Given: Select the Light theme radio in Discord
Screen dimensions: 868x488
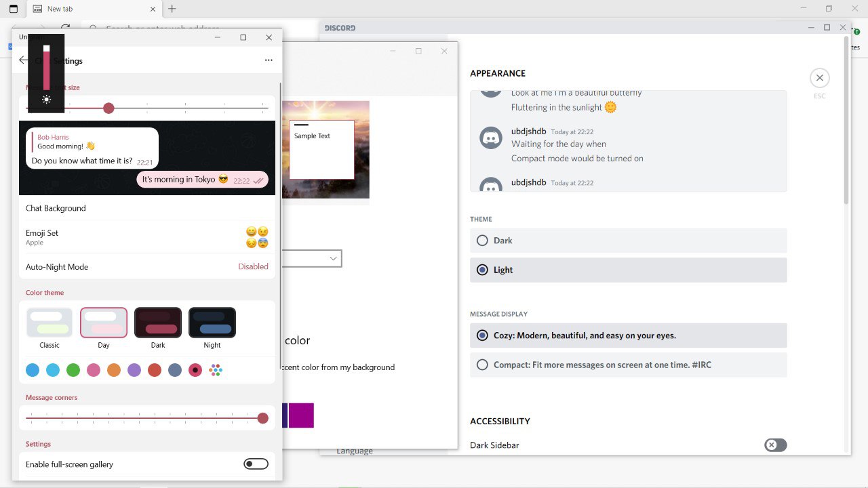Looking at the screenshot, I should point(482,270).
